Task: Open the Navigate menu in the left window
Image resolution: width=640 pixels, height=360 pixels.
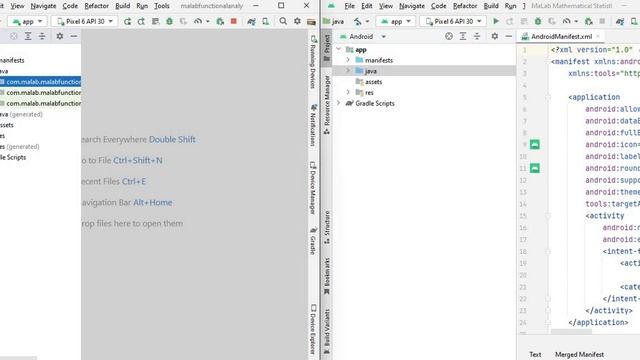Action: [x=43, y=6]
